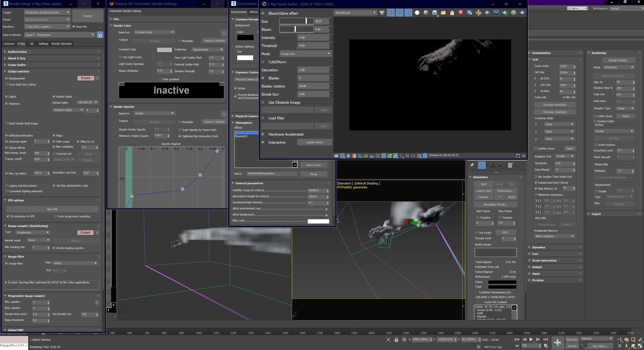Clear the frame buffer image with red X
This screenshot has height=350, width=644.
pos(461,13)
